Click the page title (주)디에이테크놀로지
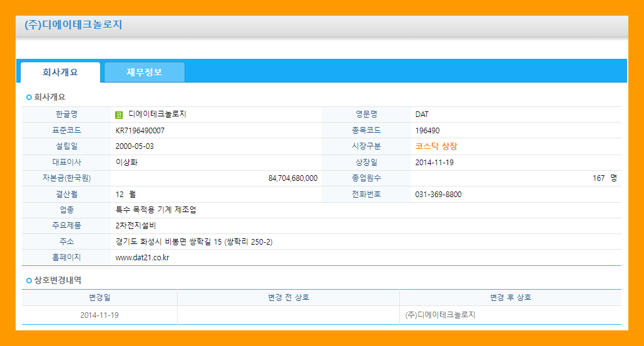This screenshot has height=346, width=644. (73, 24)
